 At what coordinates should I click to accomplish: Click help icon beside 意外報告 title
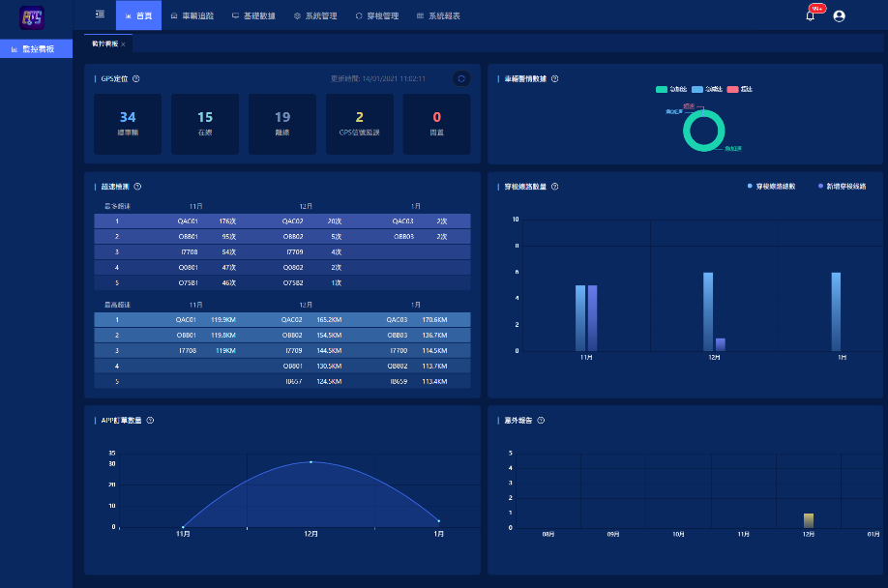click(541, 421)
